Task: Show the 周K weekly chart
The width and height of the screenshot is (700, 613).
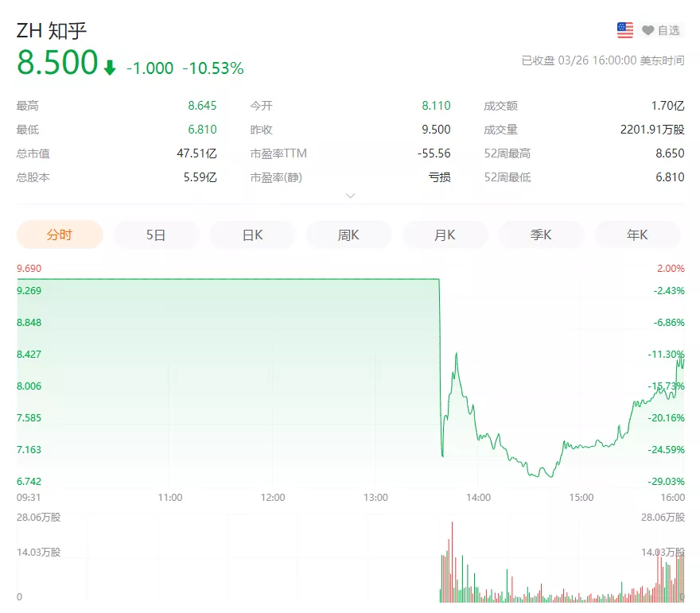Action: tap(348, 235)
